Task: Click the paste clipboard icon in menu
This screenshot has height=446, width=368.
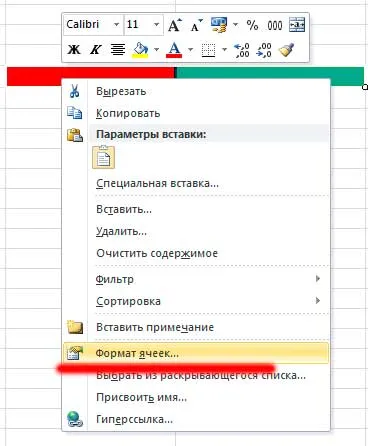Action: click(75, 135)
